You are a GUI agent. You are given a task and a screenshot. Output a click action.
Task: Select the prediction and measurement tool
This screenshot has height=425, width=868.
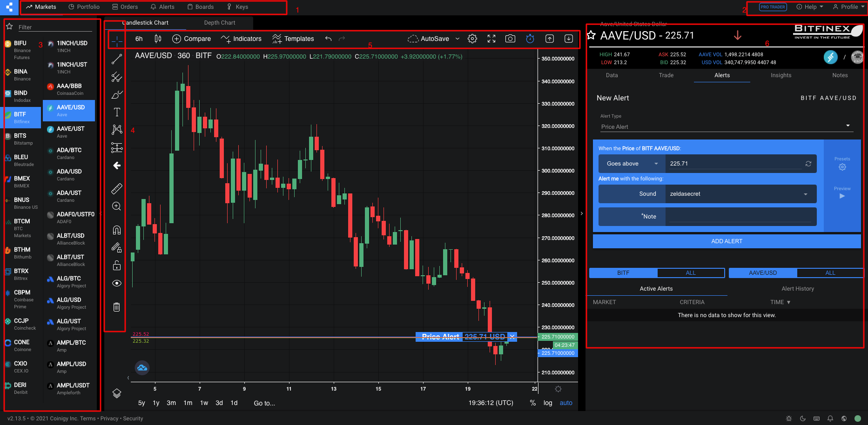[x=117, y=147]
